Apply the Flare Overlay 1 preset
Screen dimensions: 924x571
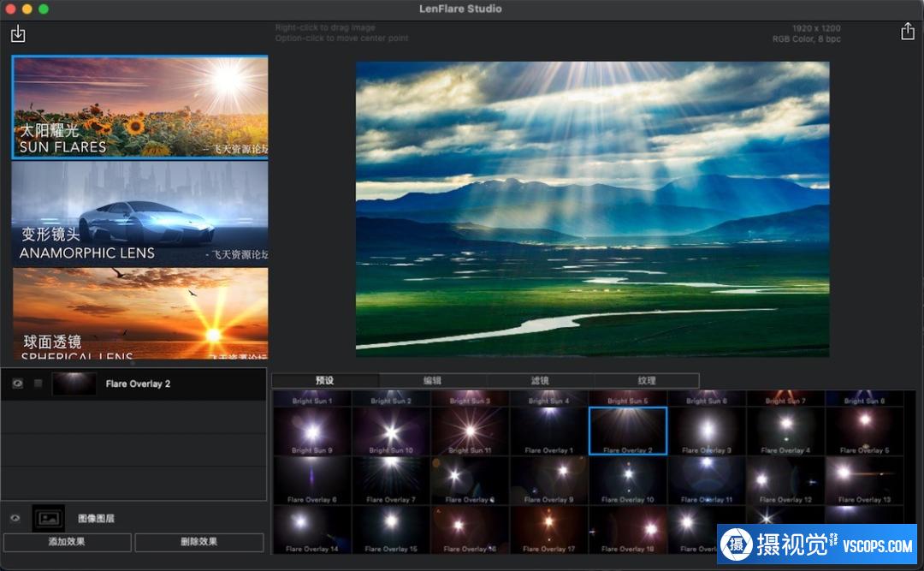coord(549,431)
